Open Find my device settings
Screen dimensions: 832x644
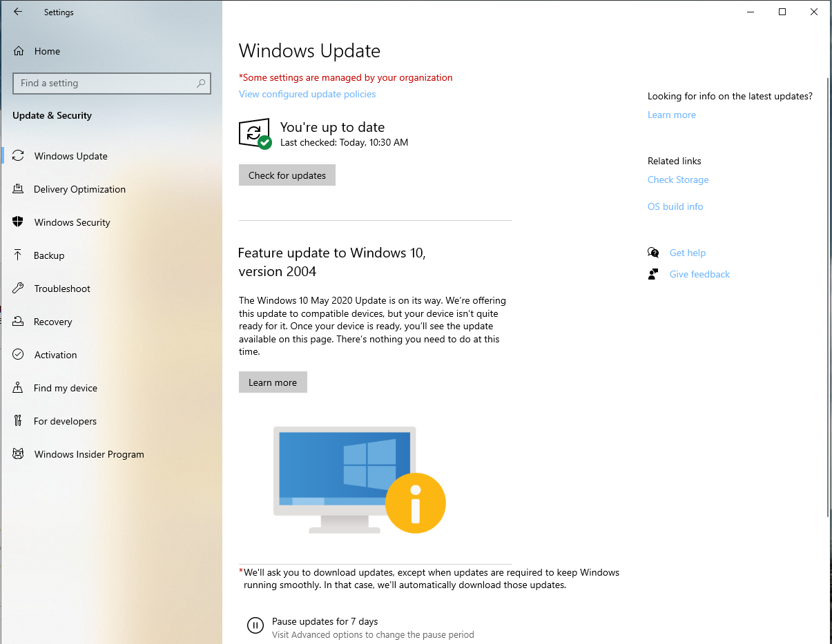point(111,388)
